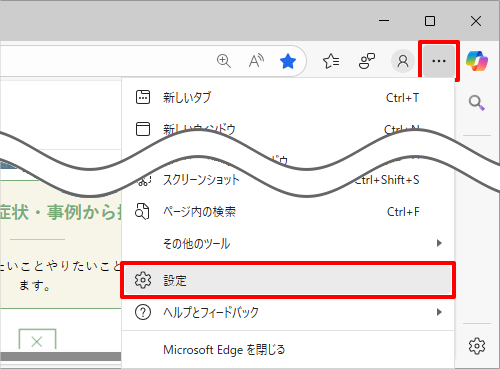Click the new tab icon beside 新しいタブ

point(143,97)
